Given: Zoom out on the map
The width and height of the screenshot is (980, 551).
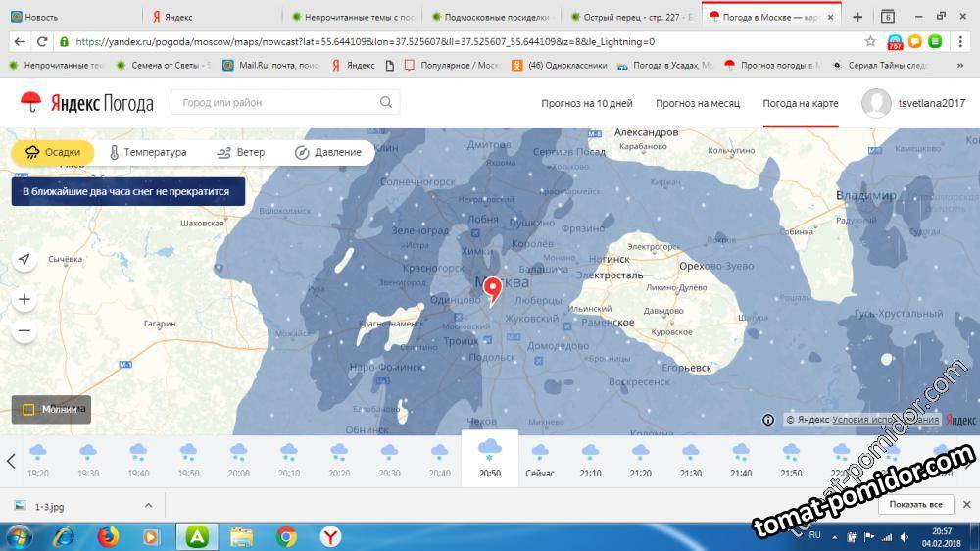Looking at the screenshot, I should click(x=24, y=330).
